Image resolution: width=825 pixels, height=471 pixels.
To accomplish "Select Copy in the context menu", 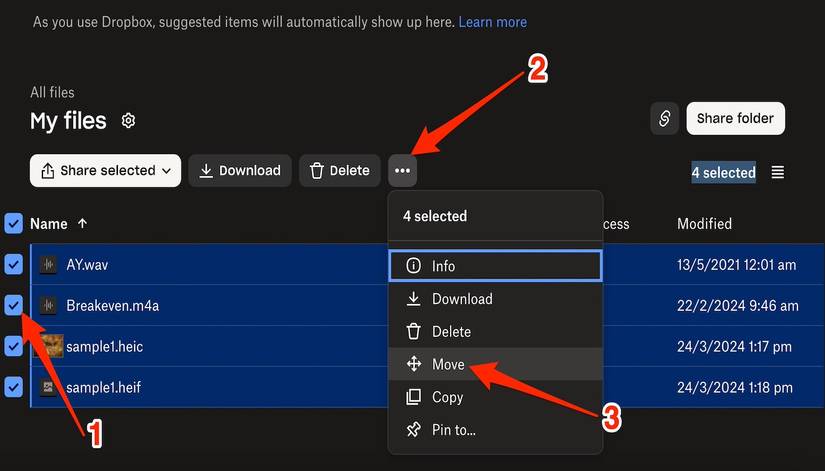I will pos(495,397).
